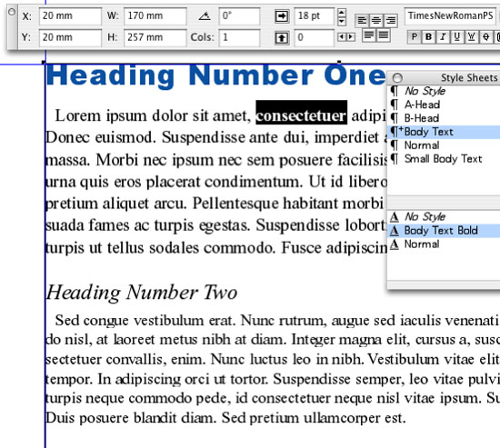Toggle Italic type style button

443,37
